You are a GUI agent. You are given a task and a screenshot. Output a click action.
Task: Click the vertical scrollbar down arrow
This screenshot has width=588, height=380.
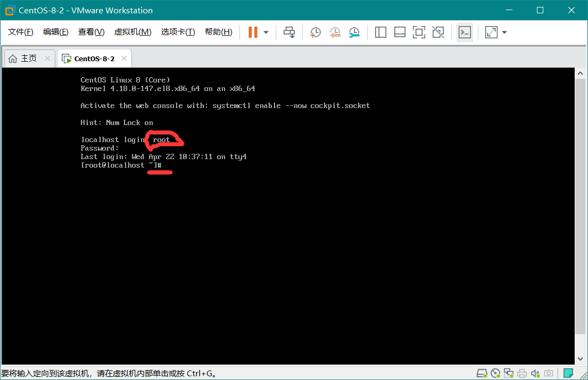[581, 359]
